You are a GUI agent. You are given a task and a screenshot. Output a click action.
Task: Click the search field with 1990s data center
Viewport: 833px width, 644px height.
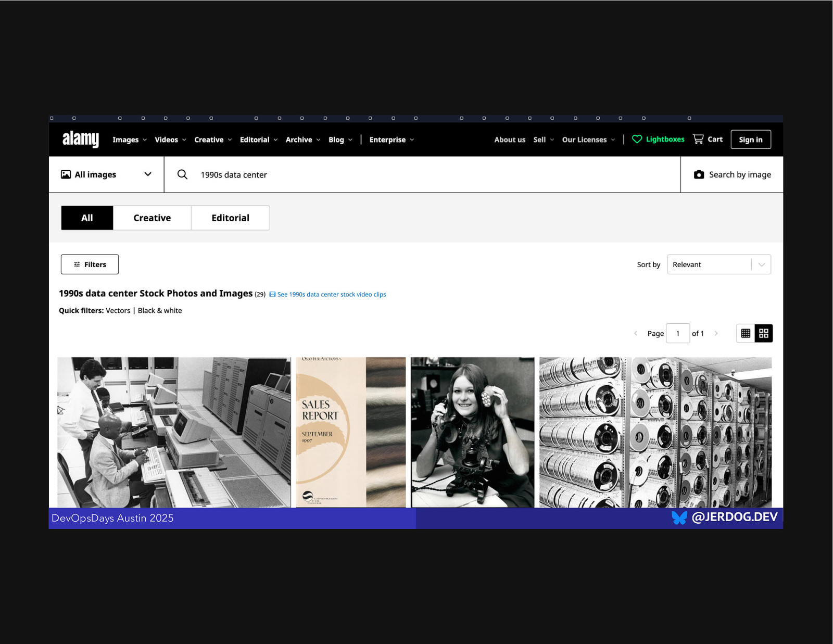pyautogui.click(x=422, y=174)
